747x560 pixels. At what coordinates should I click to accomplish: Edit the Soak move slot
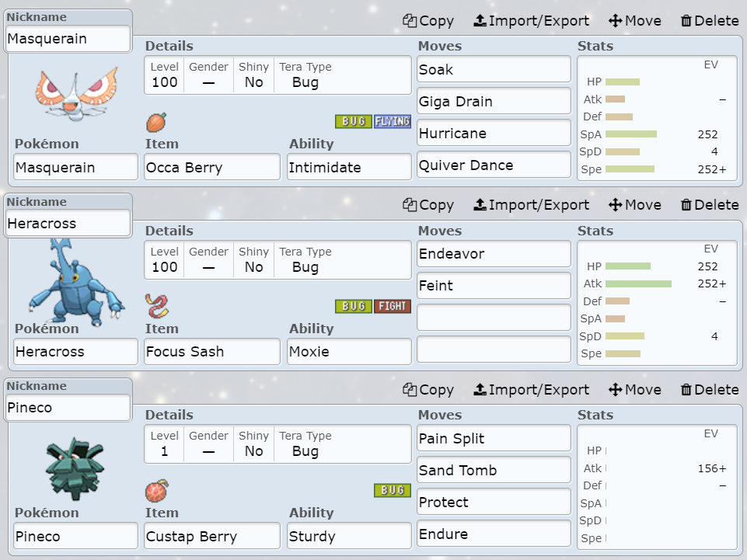[494, 70]
